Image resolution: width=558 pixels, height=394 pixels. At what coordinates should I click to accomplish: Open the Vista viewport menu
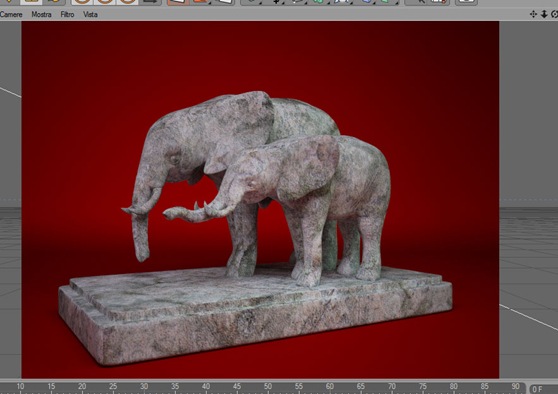[x=90, y=15]
